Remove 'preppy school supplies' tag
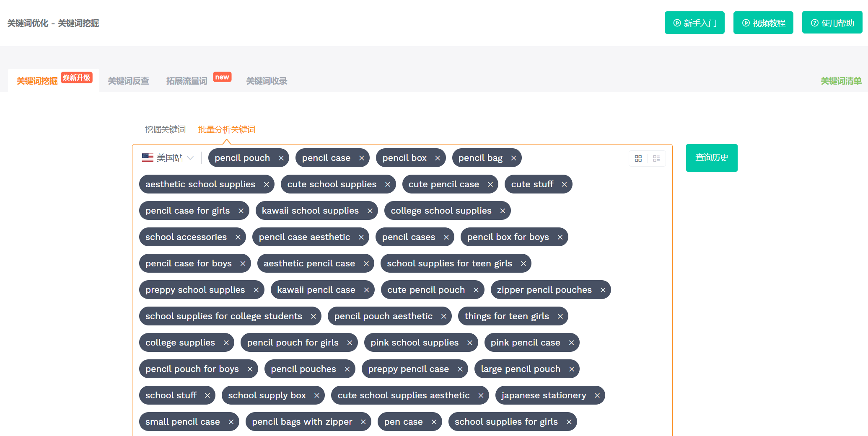The width and height of the screenshot is (868, 436). click(x=256, y=290)
